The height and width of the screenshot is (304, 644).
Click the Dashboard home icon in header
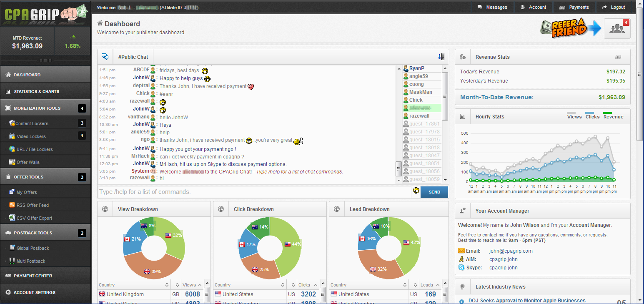[100, 23]
